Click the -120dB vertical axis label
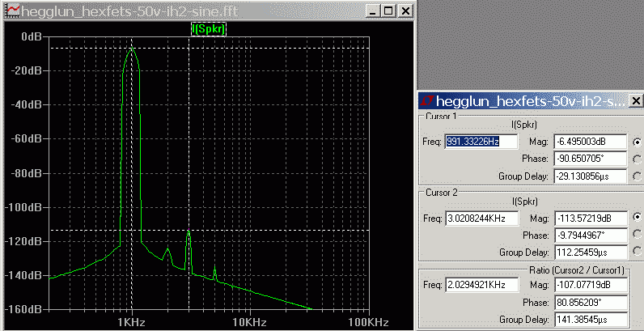This screenshot has width=644, height=331. pyautogui.click(x=23, y=241)
